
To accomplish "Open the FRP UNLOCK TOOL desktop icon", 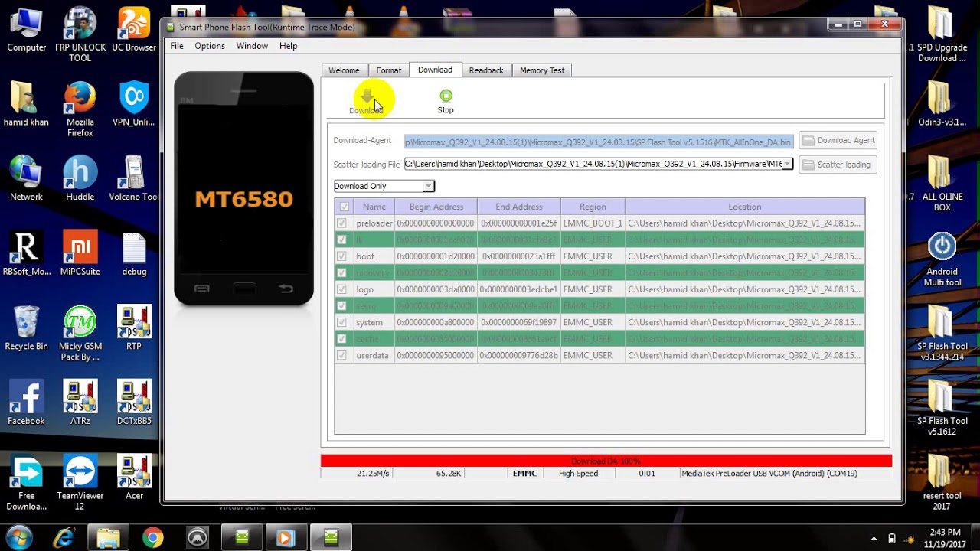I will (x=80, y=34).
